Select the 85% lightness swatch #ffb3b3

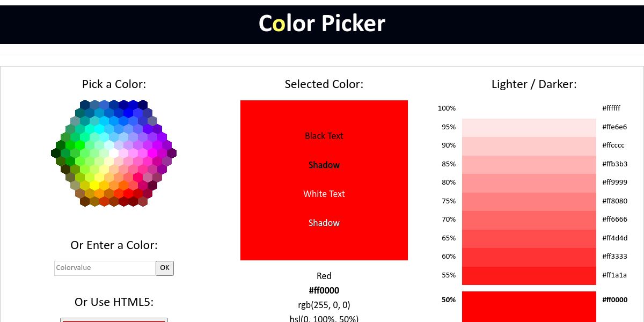[x=529, y=164]
